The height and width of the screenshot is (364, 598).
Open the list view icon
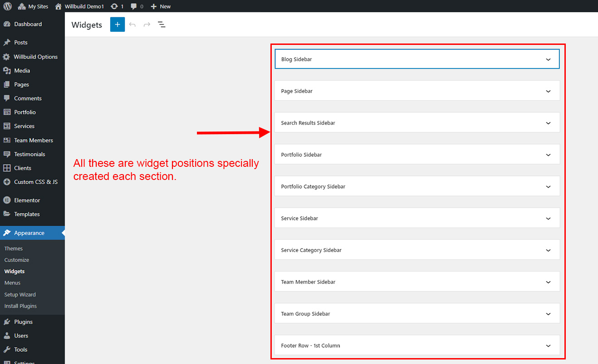tap(162, 24)
